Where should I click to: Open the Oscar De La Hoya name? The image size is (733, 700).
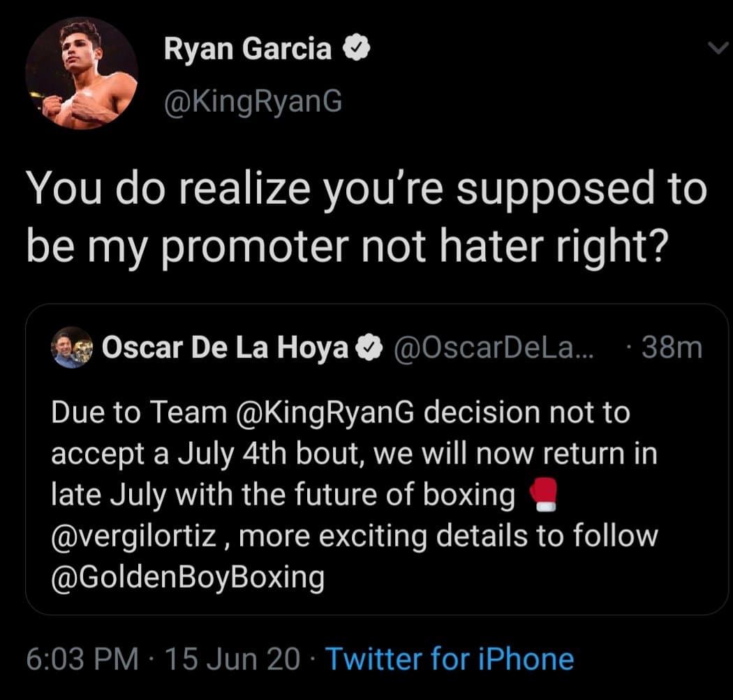225,348
